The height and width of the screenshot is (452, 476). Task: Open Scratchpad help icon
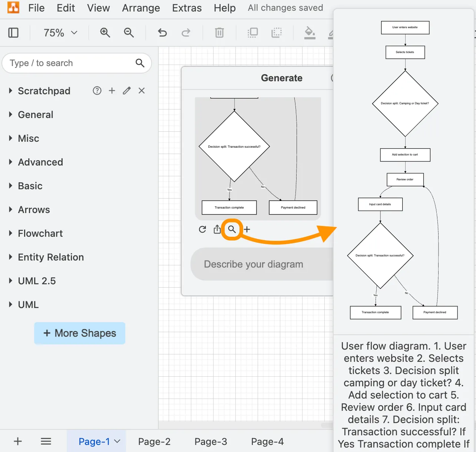97,91
